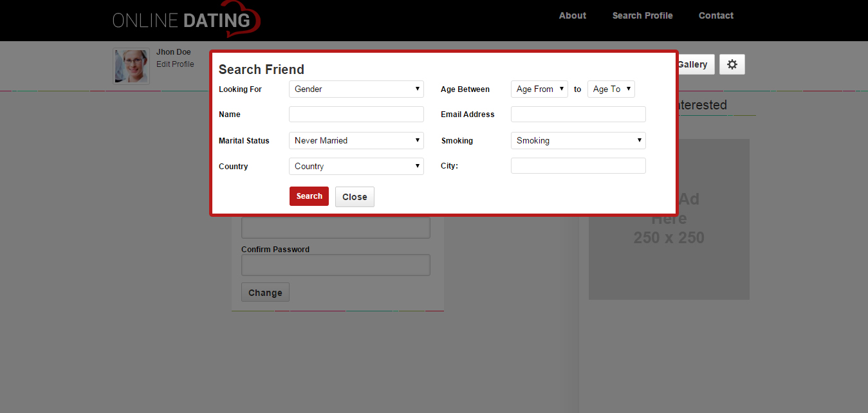This screenshot has width=868, height=413.
Task: Expand the Age From dropdown
Action: coord(539,89)
